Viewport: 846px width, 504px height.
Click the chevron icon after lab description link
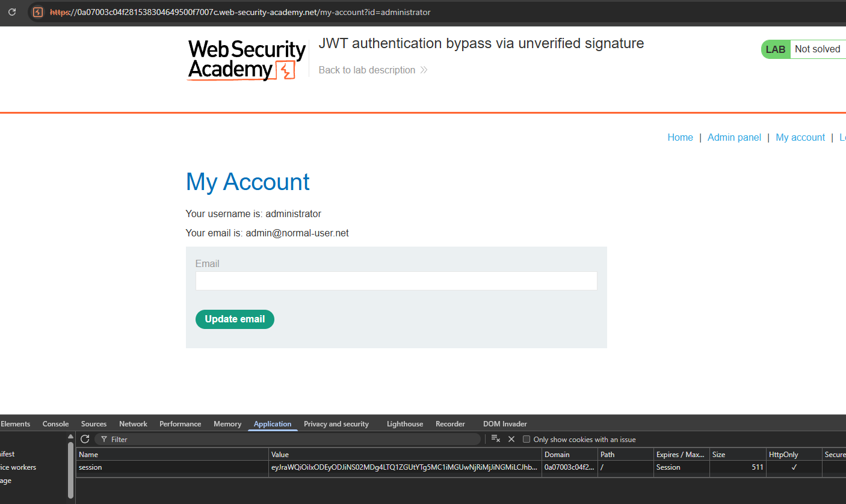424,70
